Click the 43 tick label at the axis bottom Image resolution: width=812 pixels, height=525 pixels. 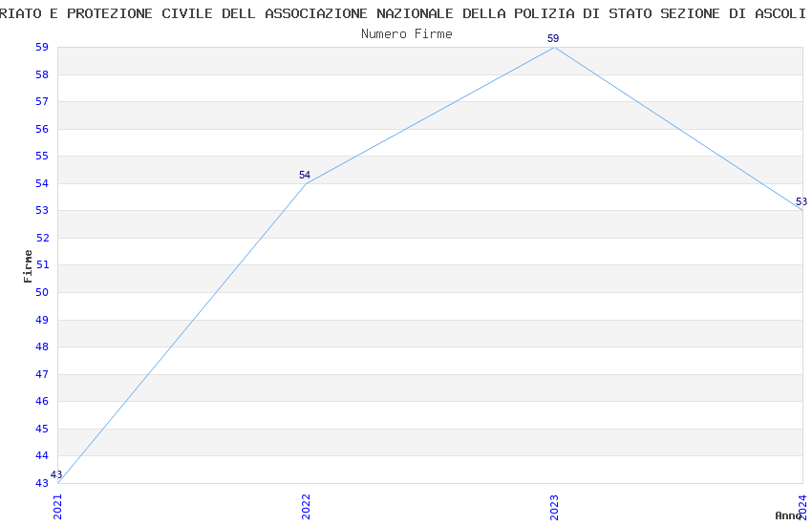42,483
